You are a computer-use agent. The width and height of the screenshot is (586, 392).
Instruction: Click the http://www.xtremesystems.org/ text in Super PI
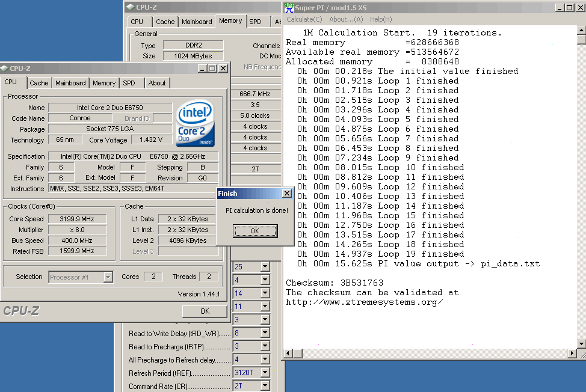pos(365,302)
